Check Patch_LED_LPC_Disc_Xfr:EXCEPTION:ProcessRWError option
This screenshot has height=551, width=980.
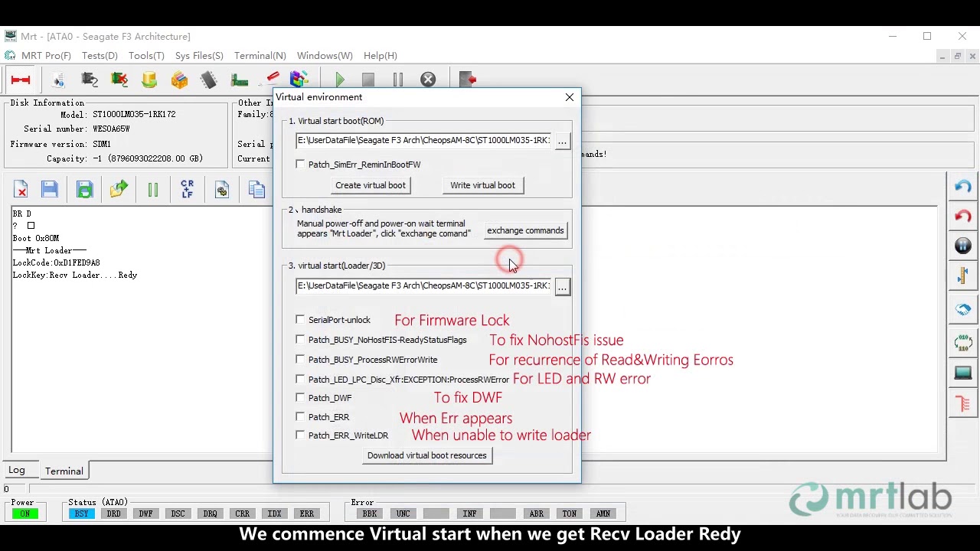[x=300, y=379]
